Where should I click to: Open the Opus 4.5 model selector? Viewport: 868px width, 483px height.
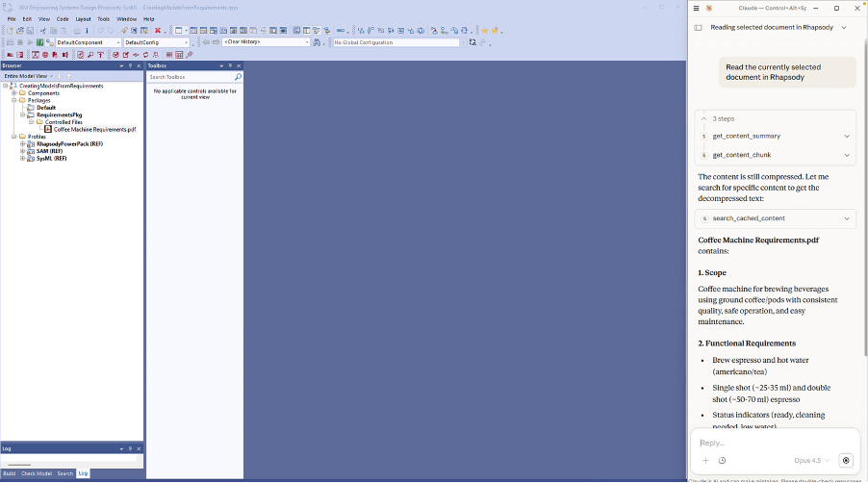click(811, 460)
